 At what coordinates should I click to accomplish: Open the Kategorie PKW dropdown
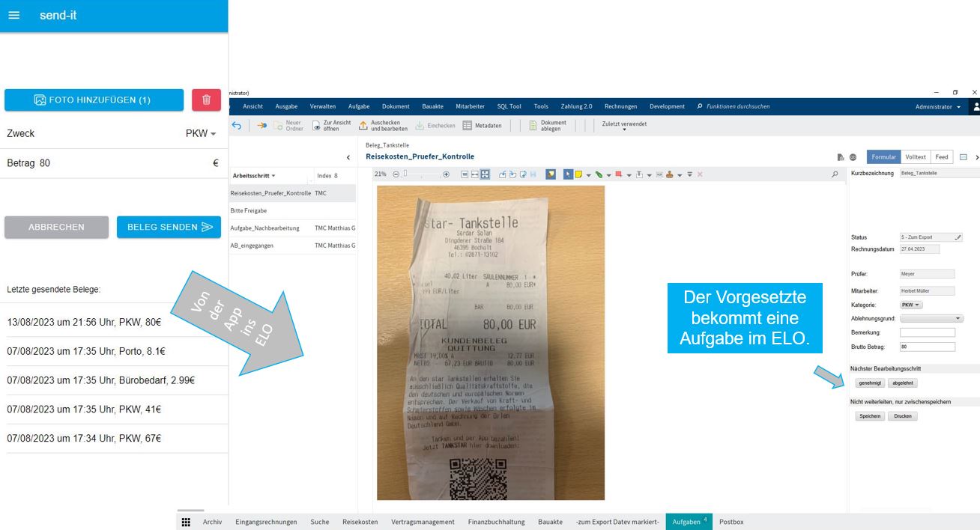point(912,305)
